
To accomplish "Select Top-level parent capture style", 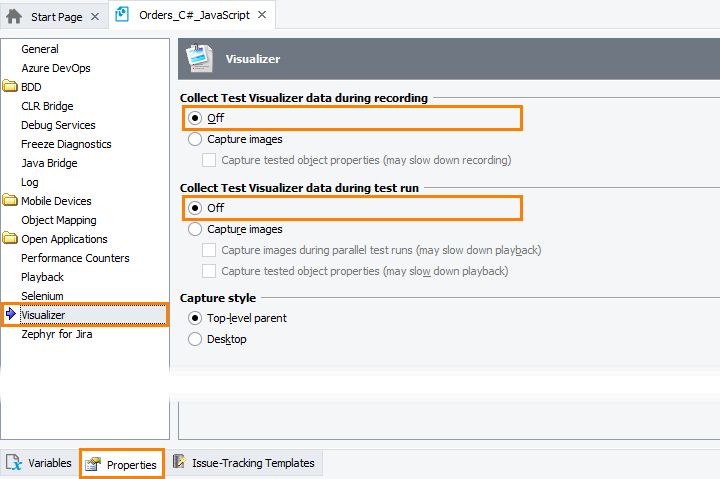I will (x=195, y=318).
